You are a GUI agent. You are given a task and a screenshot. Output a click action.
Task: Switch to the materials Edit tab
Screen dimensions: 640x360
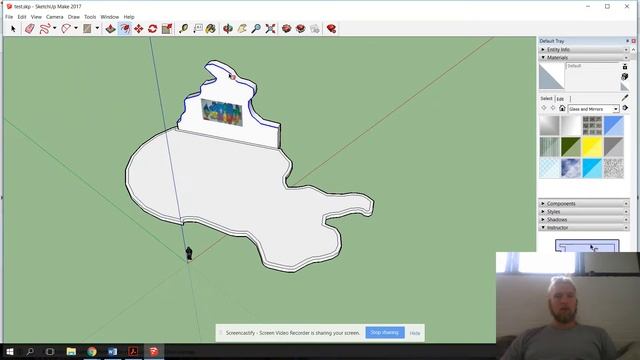560,99
